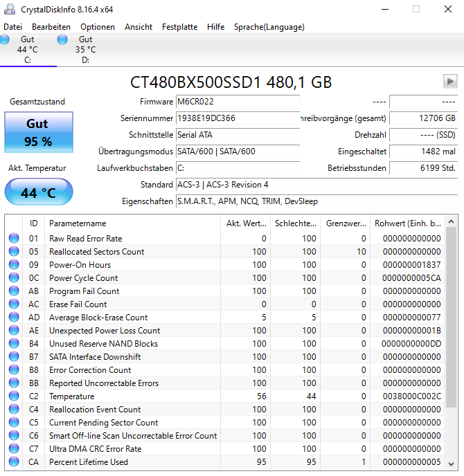Click the 44 °C temperature button
Screen dimensions: 464x476
[39, 192]
